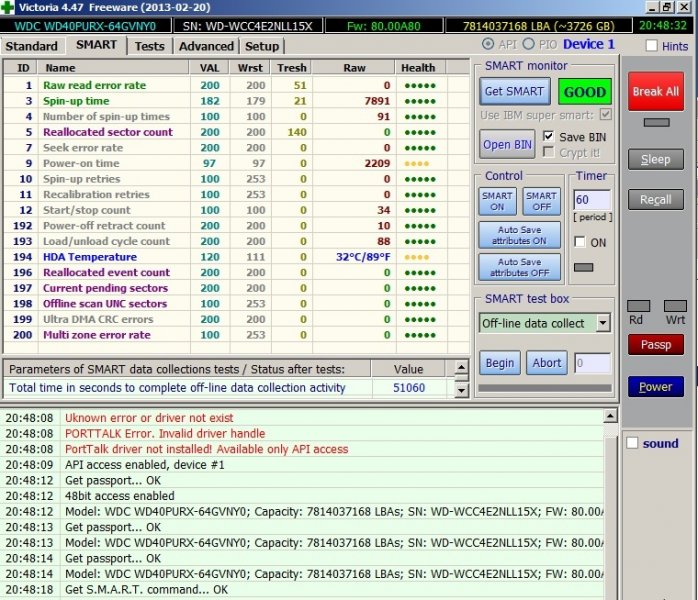This screenshot has width=698, height=600.
Task: Open the Advanced tab
Action: click(206, 46)
